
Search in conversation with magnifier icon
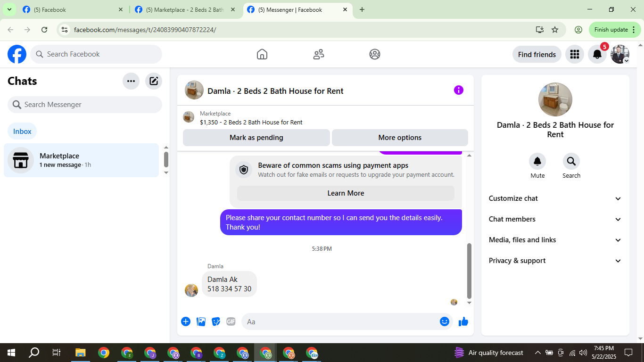tap(571, 161)
